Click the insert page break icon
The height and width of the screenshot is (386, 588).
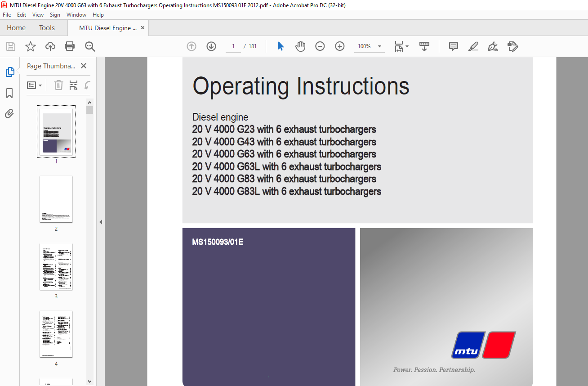click(x=74, y=85)
